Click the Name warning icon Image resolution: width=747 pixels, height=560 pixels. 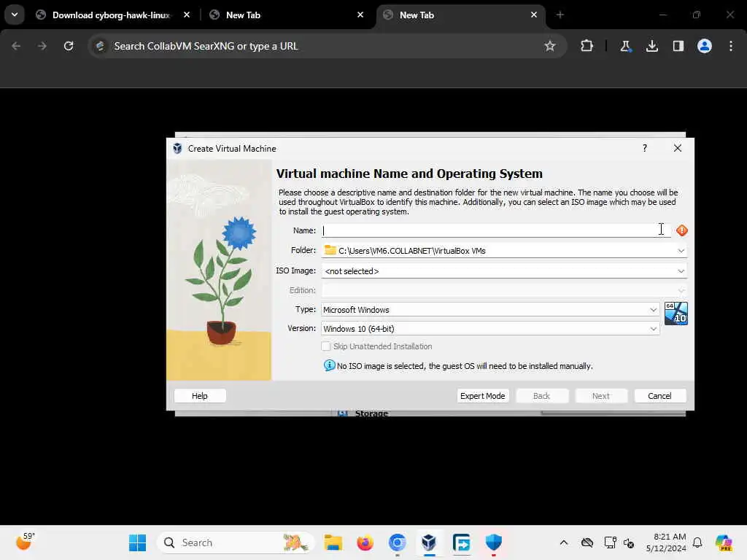click(x=682, y=230)
